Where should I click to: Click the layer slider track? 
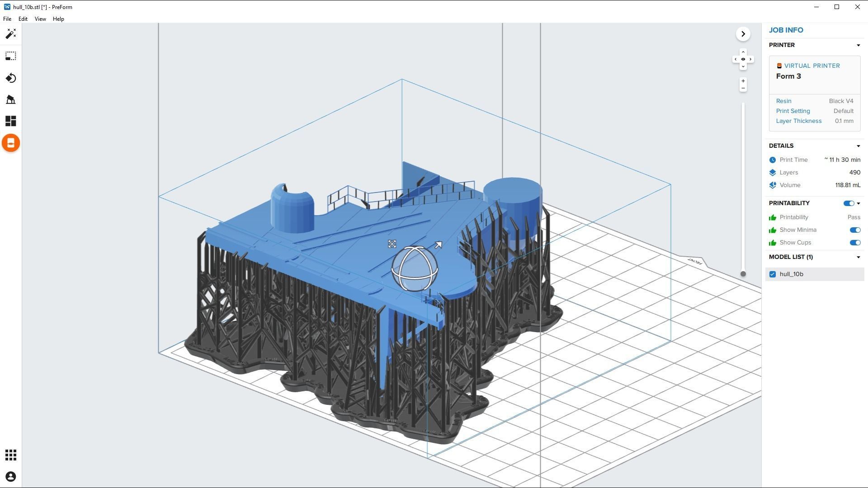[x=743, y=188]
